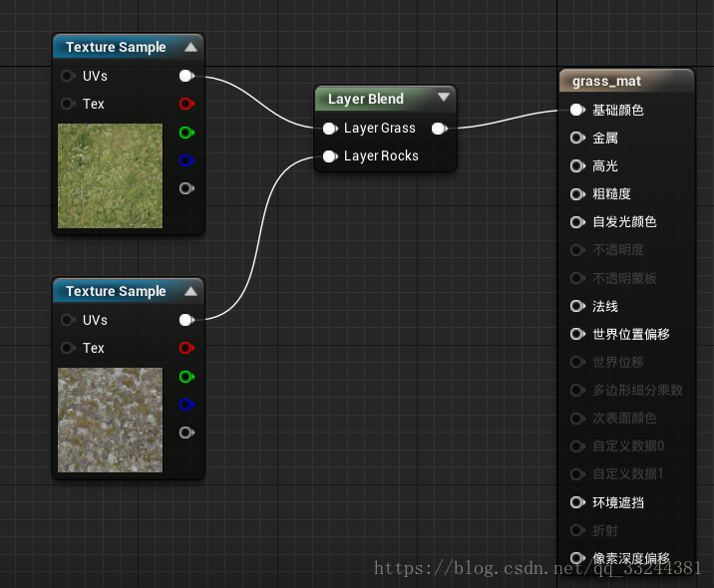Screen dimensions: 714x588
Task: Click the 粗糙度 input pin on grass_mat
Action: (x=577, y=194)
